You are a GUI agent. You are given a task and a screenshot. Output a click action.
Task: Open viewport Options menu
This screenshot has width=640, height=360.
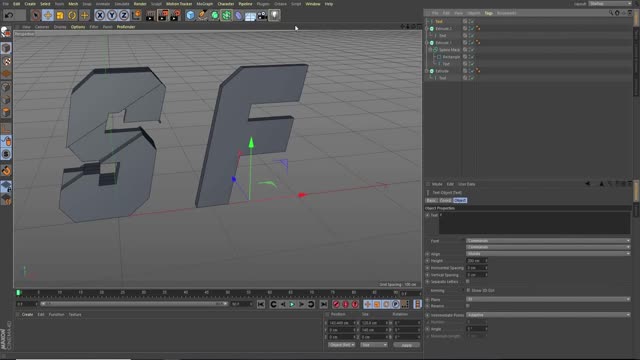tap(78, 27)
